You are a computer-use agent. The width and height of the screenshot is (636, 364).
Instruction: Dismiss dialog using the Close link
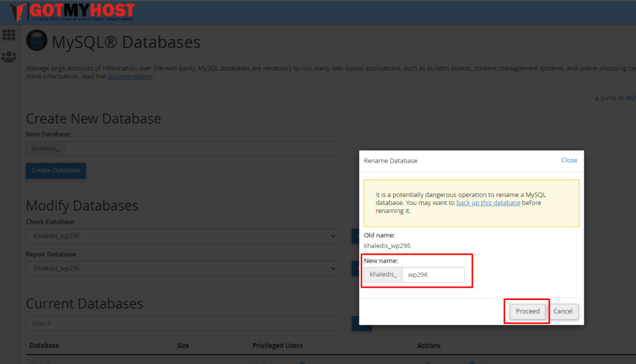click(569, 160)
